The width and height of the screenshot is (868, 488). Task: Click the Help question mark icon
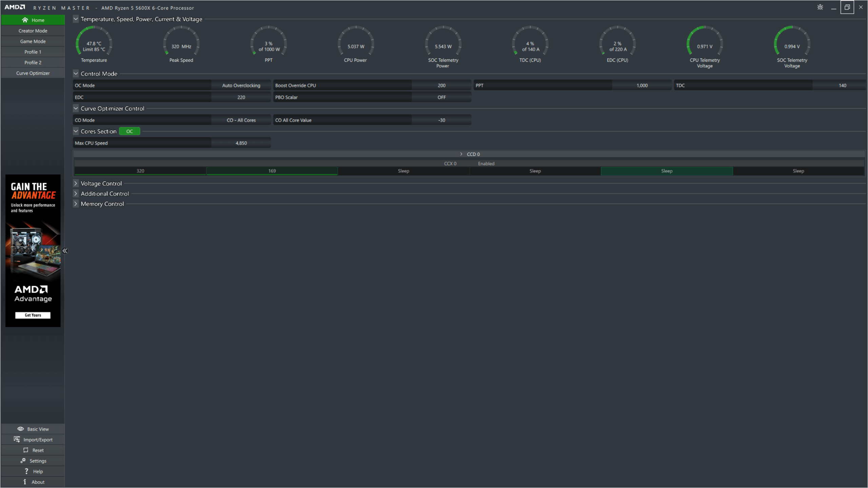(x=26, y=471)
